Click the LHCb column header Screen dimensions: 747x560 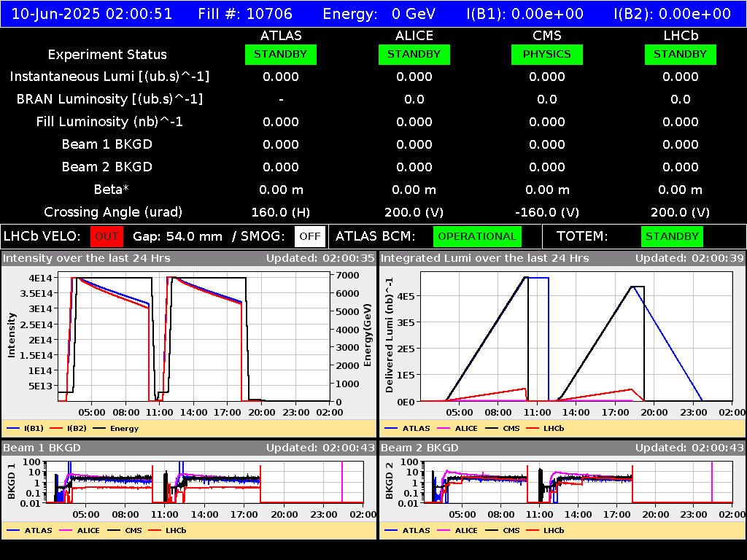[x=681, y=36]
